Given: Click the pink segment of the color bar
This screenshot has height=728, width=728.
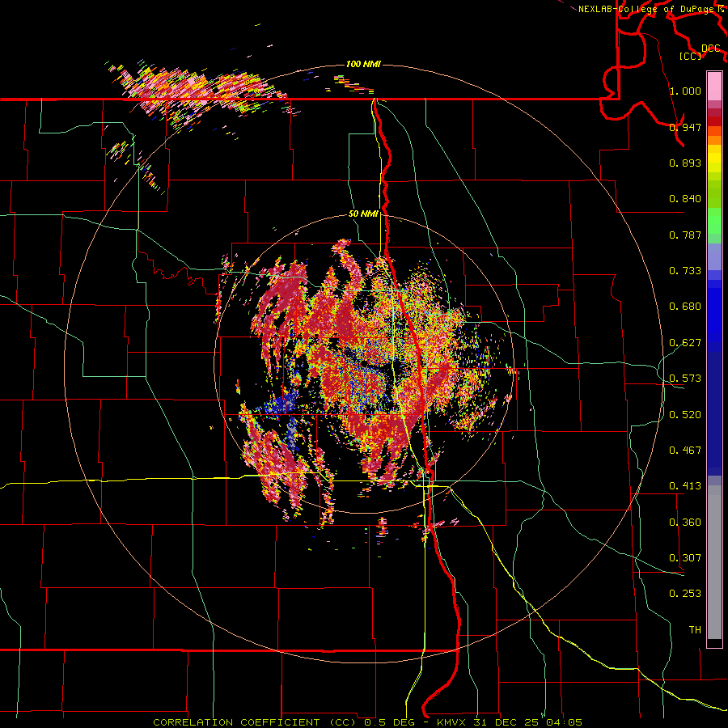Looking at the screenshot, I should [x=714, y=87].
